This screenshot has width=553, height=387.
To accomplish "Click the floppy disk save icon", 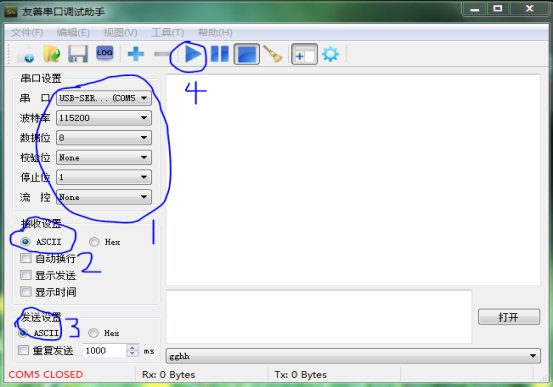I will coord(78,54).
